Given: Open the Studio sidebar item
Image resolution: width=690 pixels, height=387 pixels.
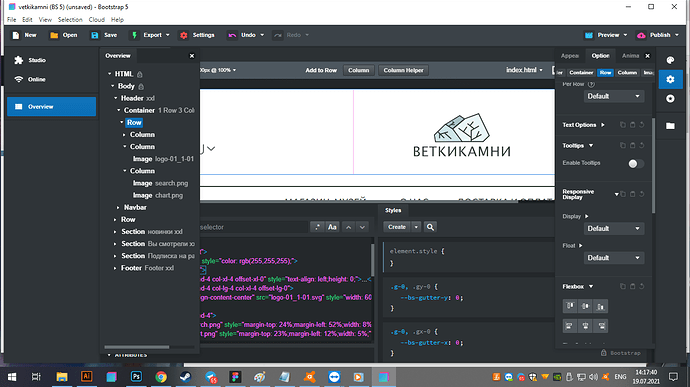Looking at the screenshot, I should [37, 60].
